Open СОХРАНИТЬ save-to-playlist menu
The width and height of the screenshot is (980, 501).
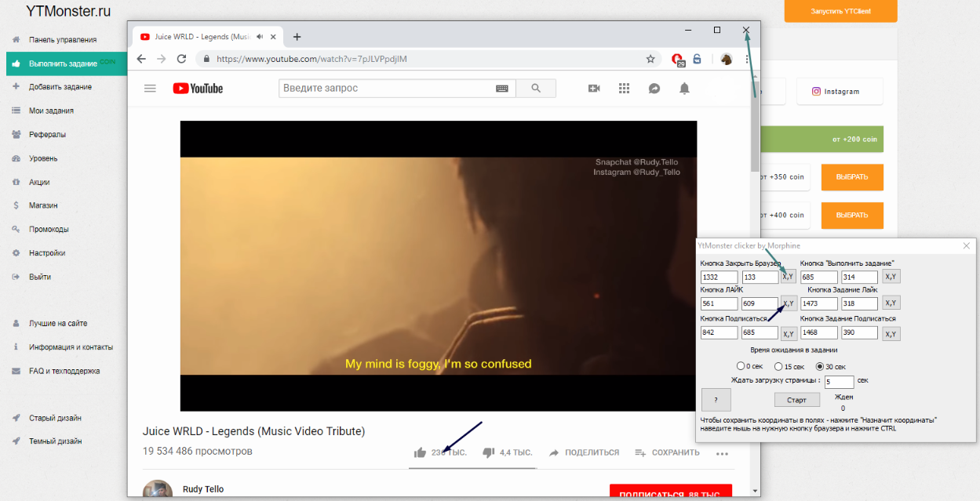click(666, 452)
